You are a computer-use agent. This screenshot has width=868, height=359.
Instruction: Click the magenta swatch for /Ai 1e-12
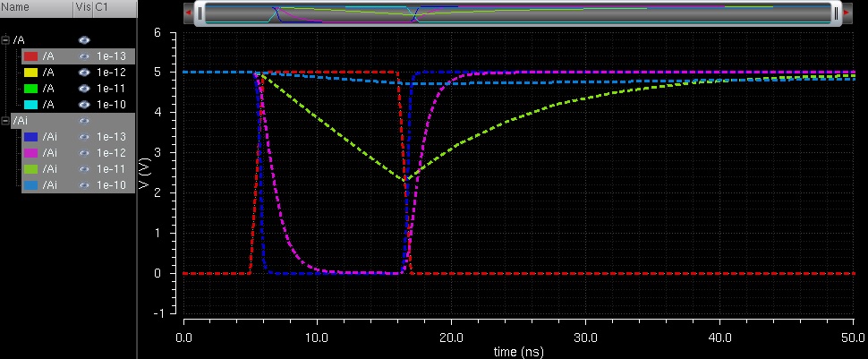point(30,153)
